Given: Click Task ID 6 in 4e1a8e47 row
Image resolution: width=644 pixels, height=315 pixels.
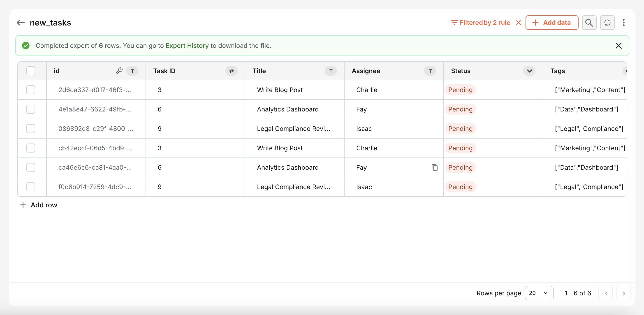Looking at the screenshot, I should point(160,109).
